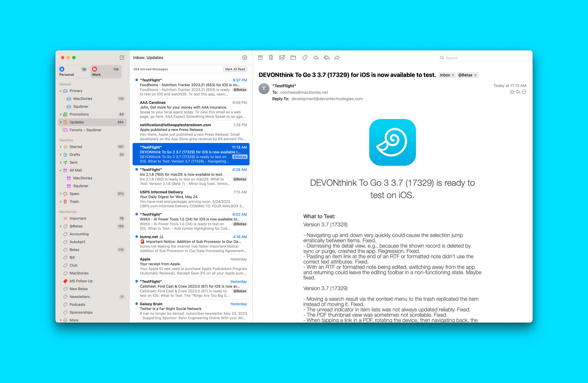Click the Archive icon in toolbar
This screenshot has height=383, width=588.
261,57
